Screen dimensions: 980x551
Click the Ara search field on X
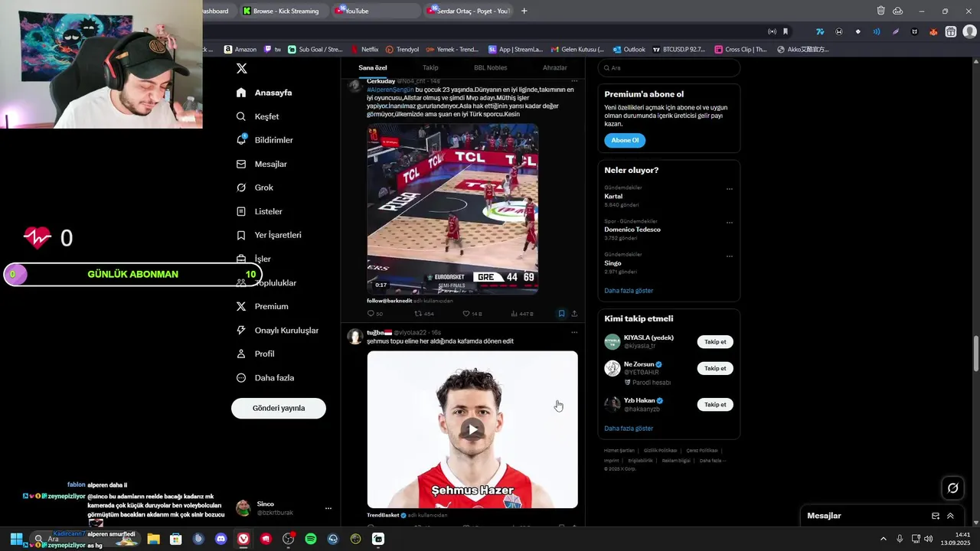[x=669, y=68]
